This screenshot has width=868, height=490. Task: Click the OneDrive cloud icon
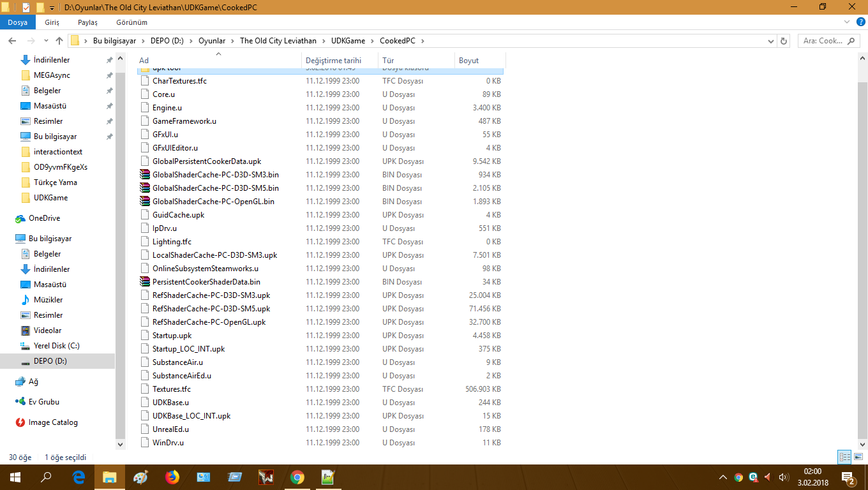[20, 218]
